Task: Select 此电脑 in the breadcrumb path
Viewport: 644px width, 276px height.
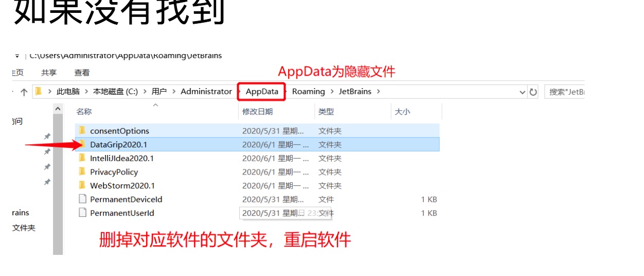Action: coord(68,92)
